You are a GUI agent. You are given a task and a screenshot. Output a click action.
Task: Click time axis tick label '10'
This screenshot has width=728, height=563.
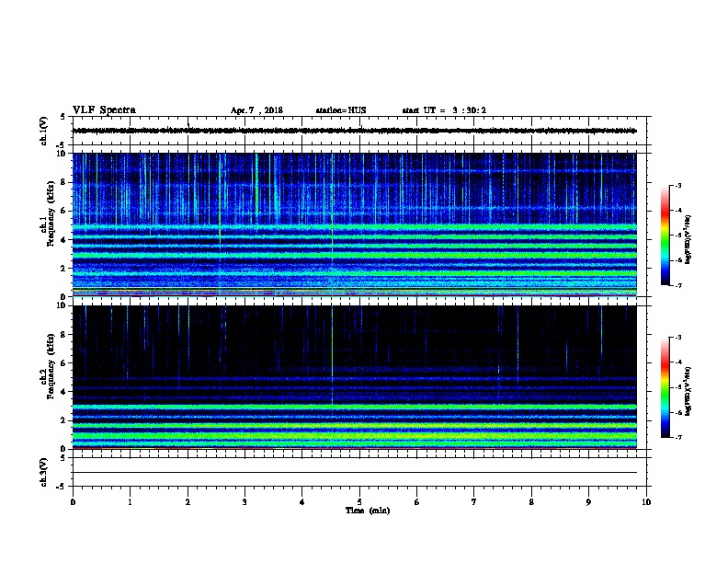point(646,502)
